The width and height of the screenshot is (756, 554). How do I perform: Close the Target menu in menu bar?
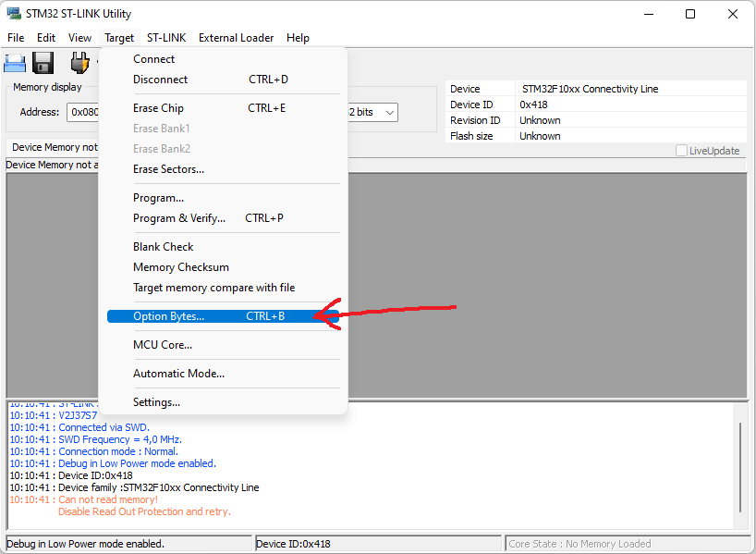point(119,38)
